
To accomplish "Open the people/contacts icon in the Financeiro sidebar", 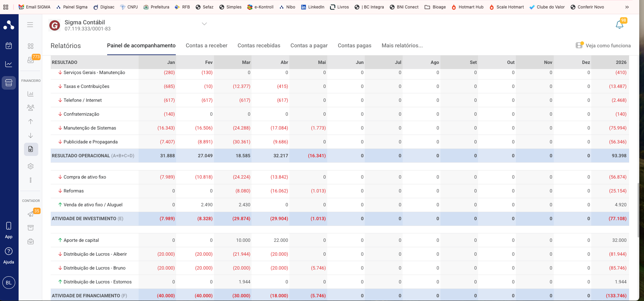I will [x=30, y=108].
